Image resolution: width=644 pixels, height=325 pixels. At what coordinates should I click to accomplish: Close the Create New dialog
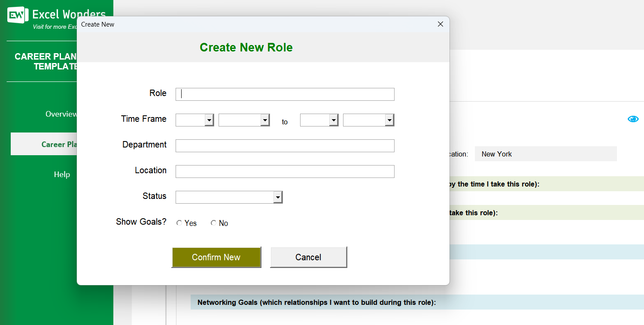click(x=440, y=24)
